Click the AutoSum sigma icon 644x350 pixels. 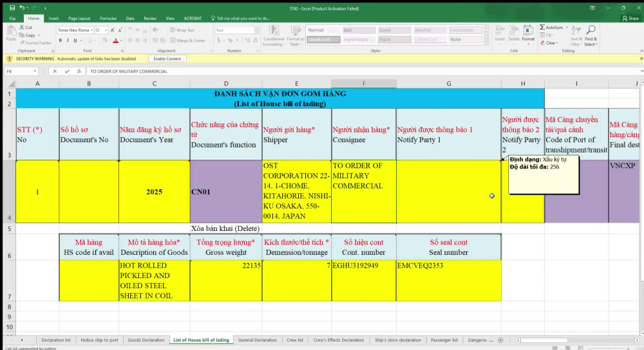pyautogui.click(x=542, y=27)
